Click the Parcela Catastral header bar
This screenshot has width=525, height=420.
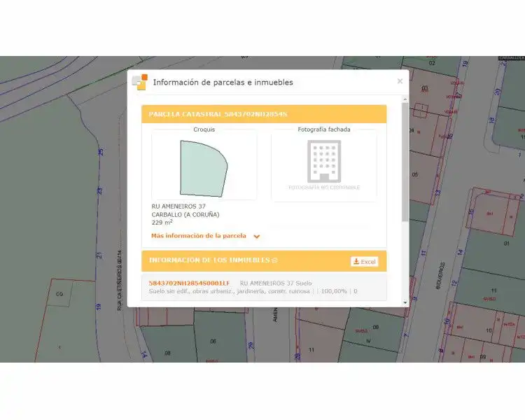tap(264, 114)
